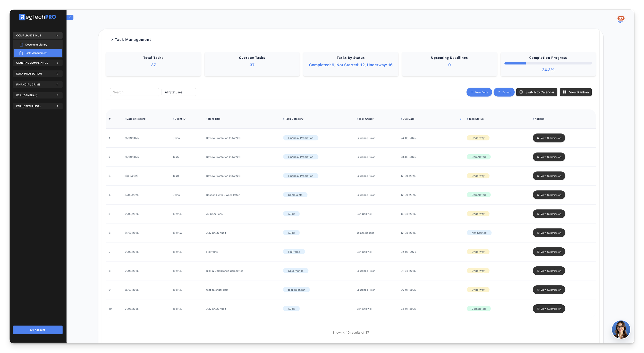Open Document Library menu item
Screen dimensions: 644x353
[36, 45]
